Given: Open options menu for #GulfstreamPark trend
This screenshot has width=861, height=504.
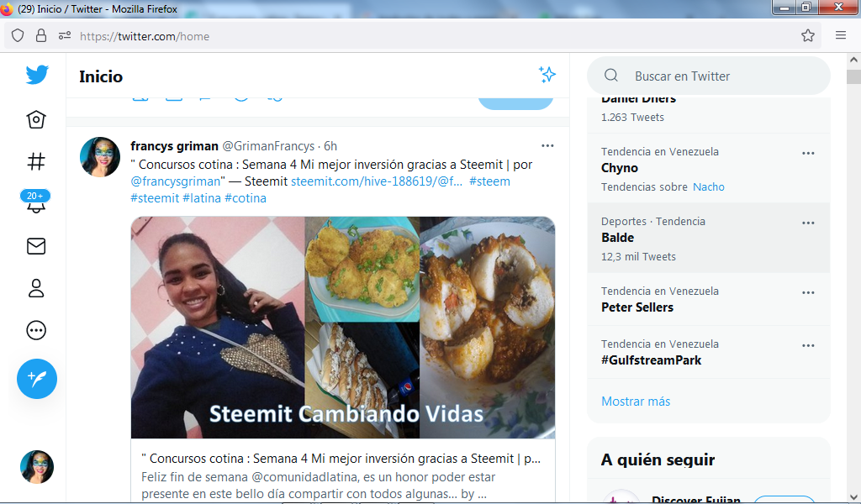Looking at the screenshot, I should [x=808, y=345].
